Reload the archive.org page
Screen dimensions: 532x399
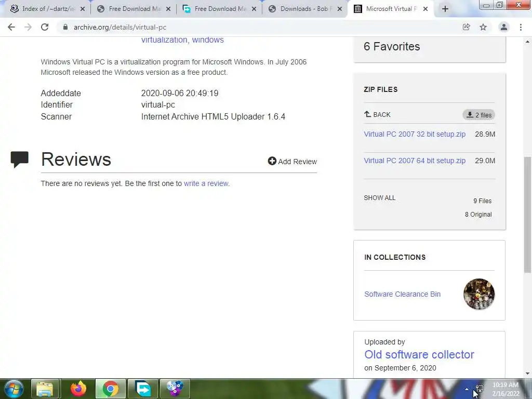pyautogui.click(x=45, y=27)
